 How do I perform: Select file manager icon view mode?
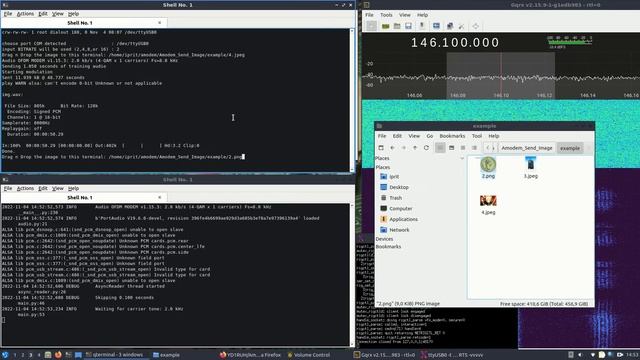[440, 148]
